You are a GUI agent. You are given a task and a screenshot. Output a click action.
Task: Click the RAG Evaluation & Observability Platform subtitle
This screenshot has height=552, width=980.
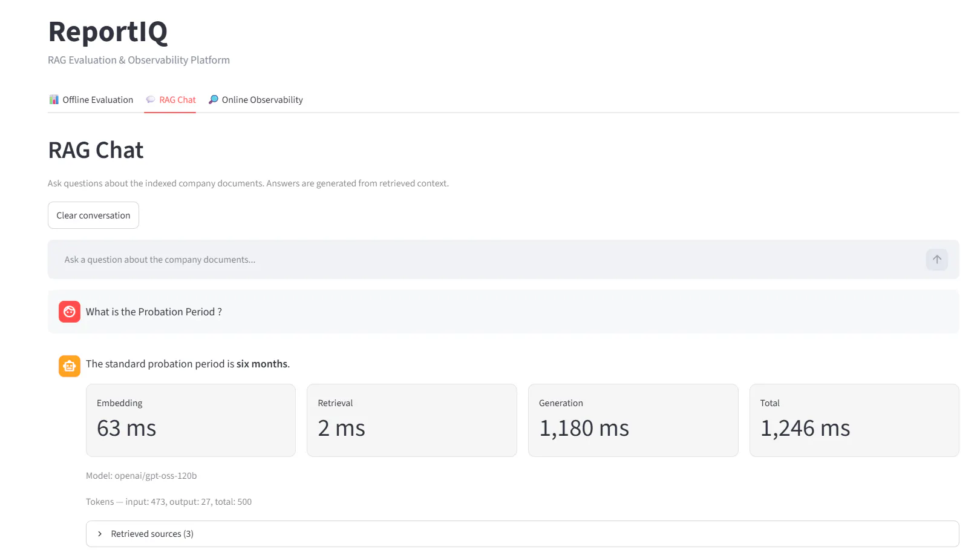point(139,60)
